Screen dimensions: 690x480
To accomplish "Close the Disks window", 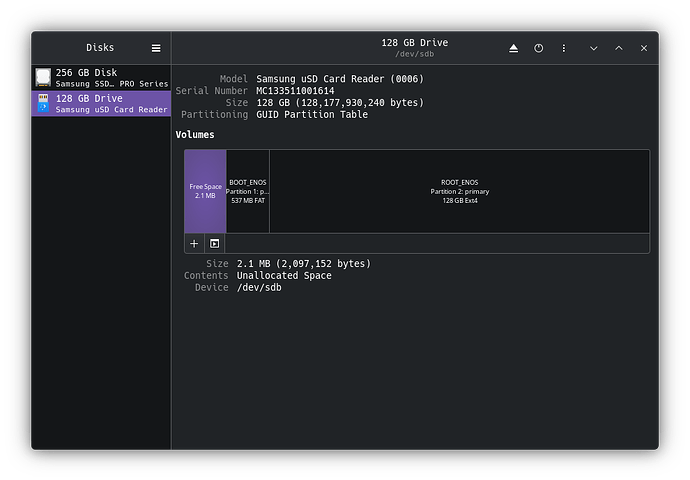I will click(x=644, y=48).
